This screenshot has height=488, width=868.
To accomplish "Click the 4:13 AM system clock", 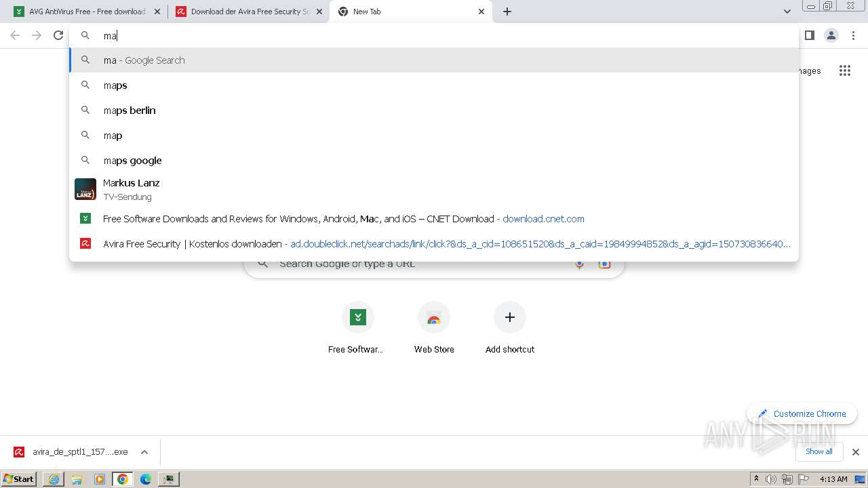I will [833, 479].
